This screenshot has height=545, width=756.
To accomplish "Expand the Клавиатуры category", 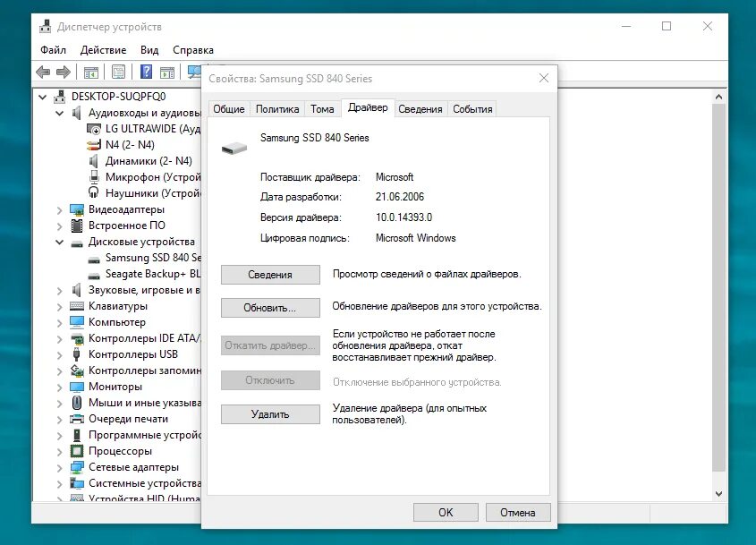I will (59, 307).
